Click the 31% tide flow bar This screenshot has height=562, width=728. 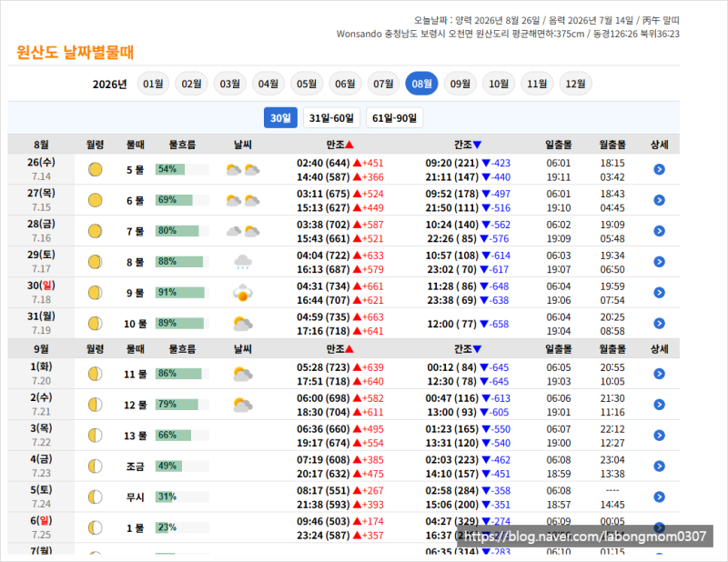182,497
